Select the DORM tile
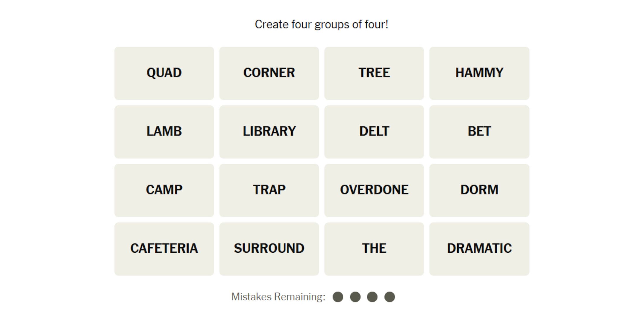The width and height of the screenshot is (644, 322). tap(479, 190)
